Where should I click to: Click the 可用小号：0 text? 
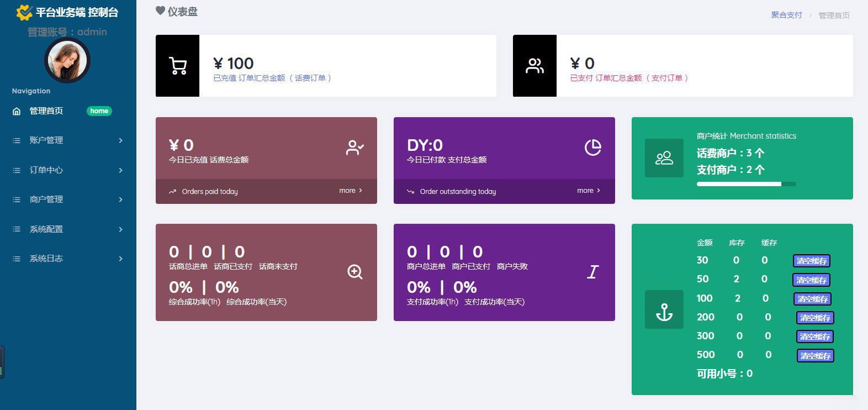724,374
